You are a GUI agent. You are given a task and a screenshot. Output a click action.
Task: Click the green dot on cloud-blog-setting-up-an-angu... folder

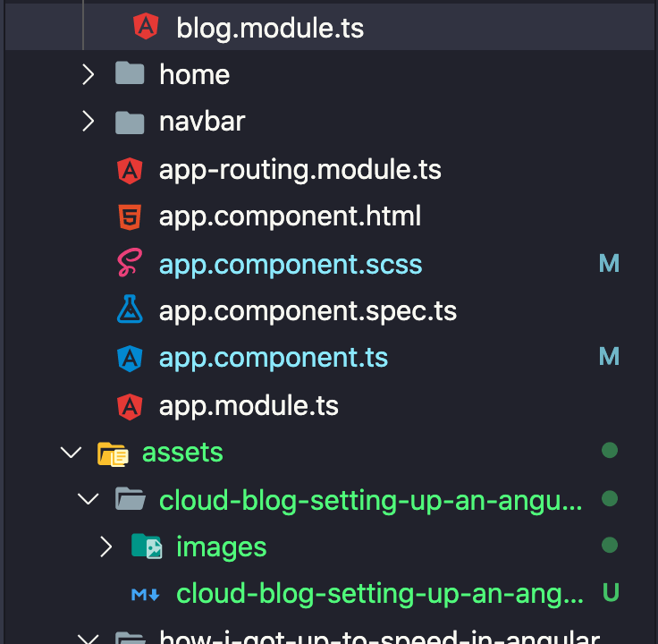point(610,499)
